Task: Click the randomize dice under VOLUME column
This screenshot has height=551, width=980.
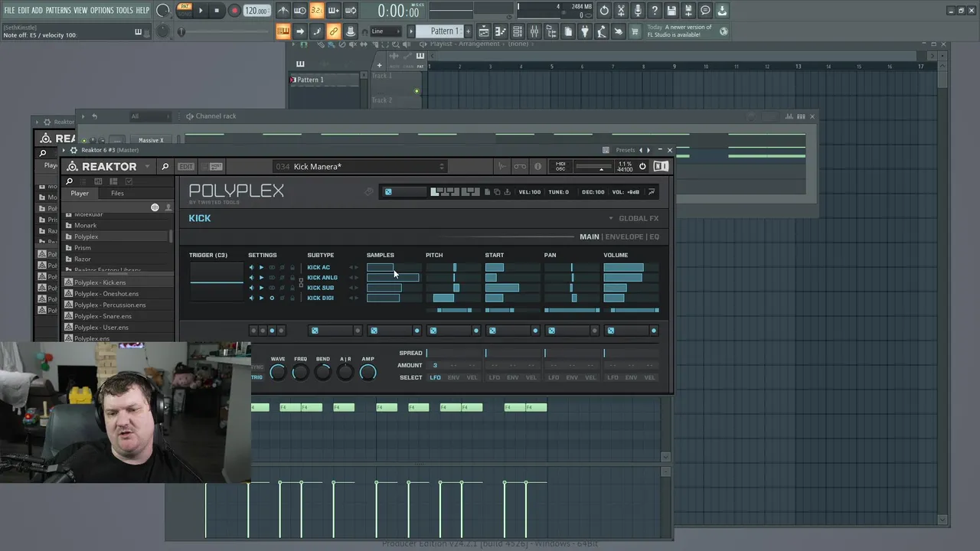Action: click(x=610, y=331)
